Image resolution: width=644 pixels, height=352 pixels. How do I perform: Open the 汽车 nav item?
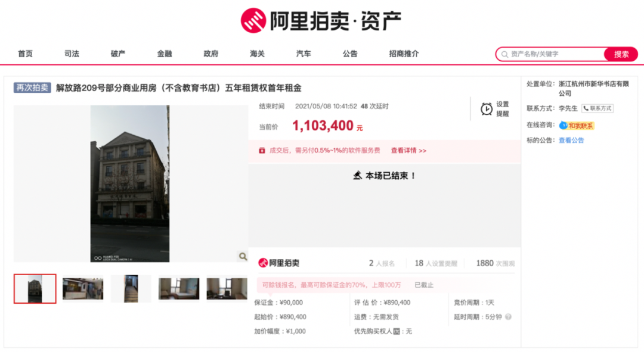pyautogui.click(x=304, y=54)
